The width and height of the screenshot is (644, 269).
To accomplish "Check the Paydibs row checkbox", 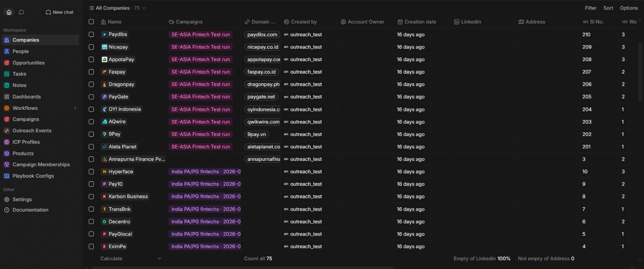I will 91,35.
